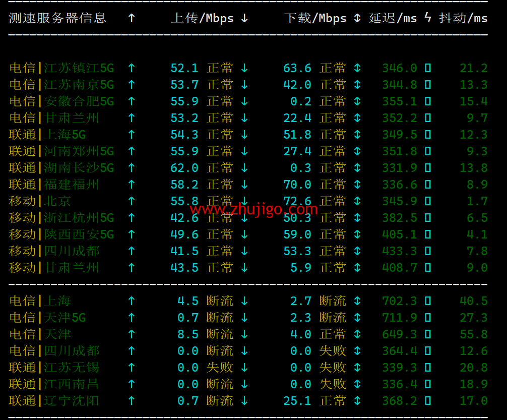This screenshot has width=507, height=420.
Task: Click download speed value '59.0'
Action: coord(297,234)
